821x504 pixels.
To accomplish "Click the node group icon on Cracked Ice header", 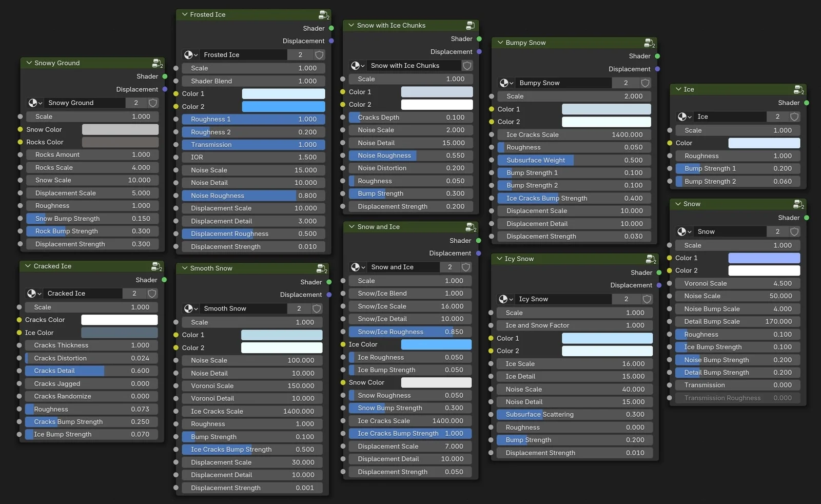I will (x=33, y=293).
